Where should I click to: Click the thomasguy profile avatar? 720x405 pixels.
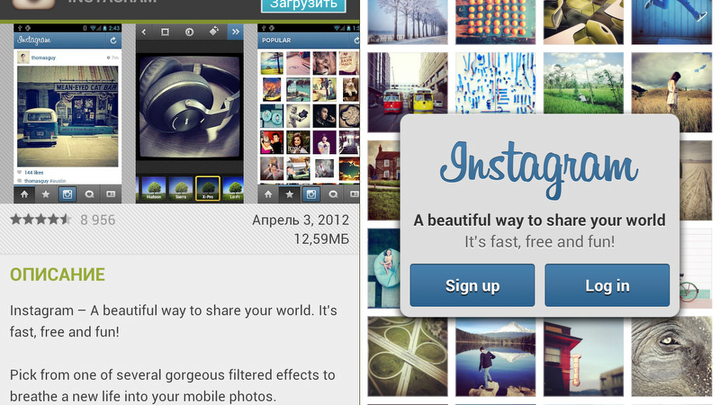pyautogui.click(x=23, y=58)
